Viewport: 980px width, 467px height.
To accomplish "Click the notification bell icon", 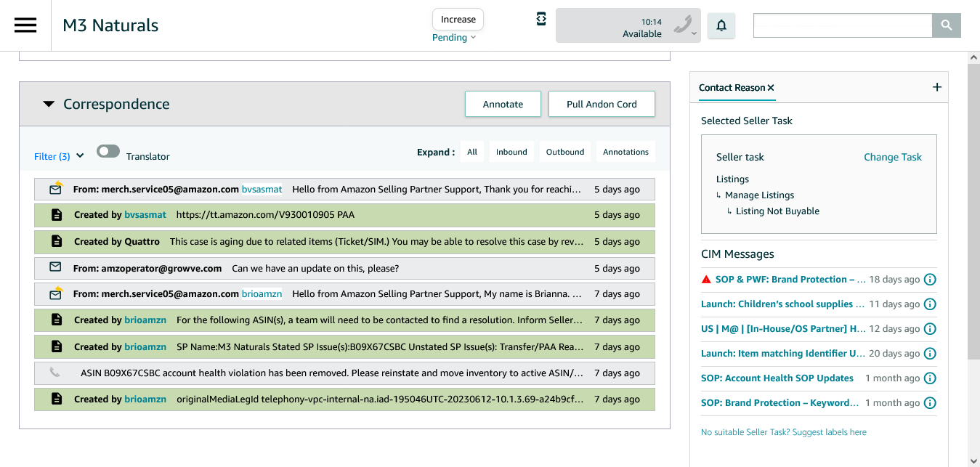I will [721, 26].
